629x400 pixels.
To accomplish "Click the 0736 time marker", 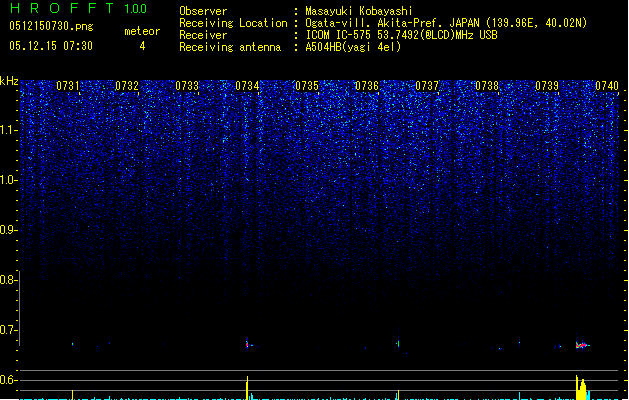I will (367, 86).
